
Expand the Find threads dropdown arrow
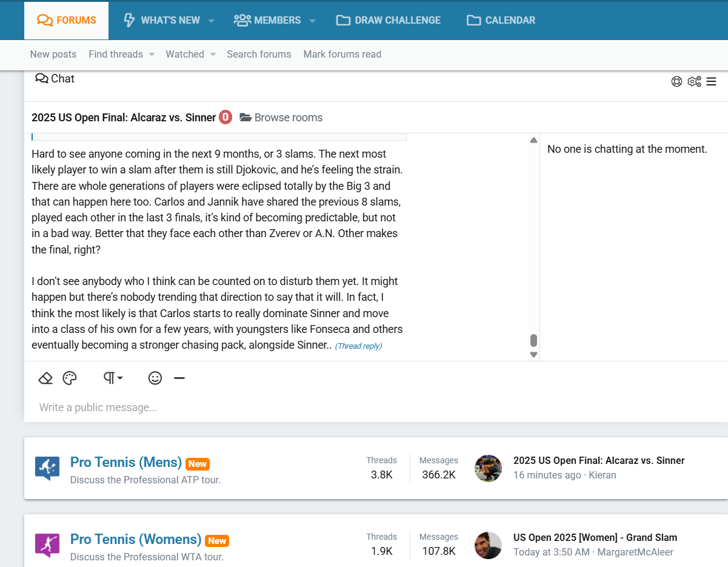(x=152, y=55)
